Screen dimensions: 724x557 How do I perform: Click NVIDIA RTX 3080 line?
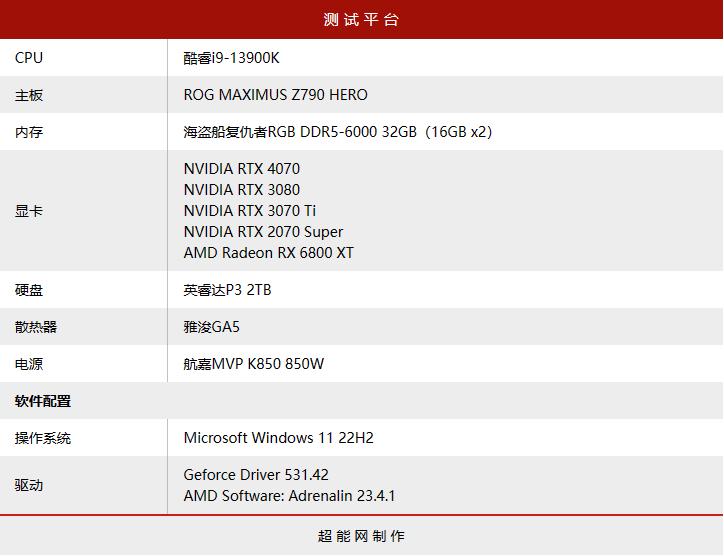pyautogui.click(x=242, y=189)
